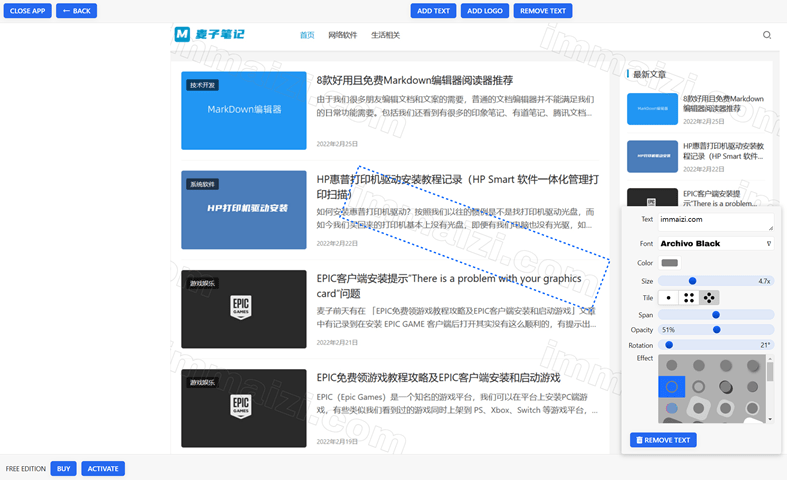
Task: Click the Color swatch
Action: pos(670,263)
